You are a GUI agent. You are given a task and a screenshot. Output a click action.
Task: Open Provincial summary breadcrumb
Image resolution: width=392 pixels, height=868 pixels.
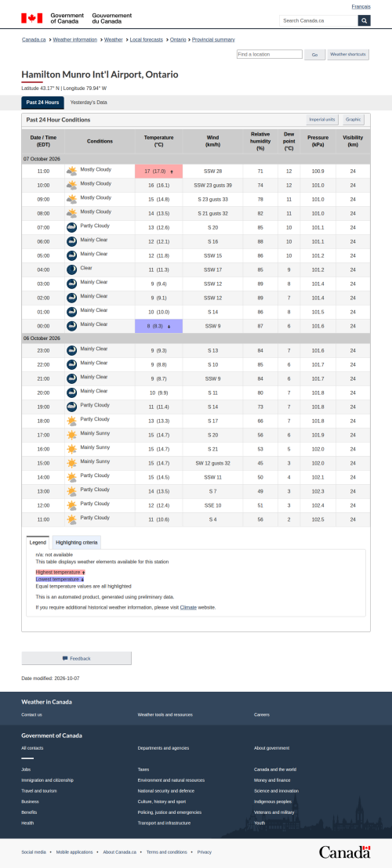pos(213,40)
